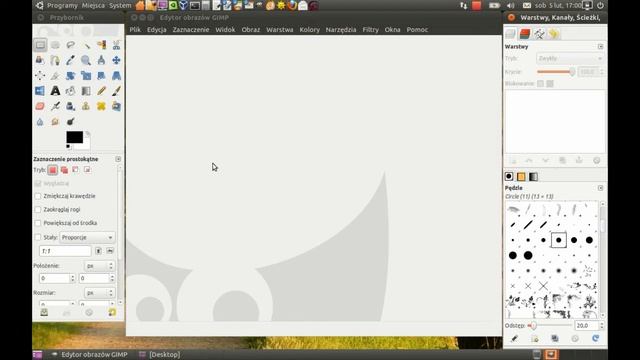
Task: Choose Replace current selection mode
Action: (52, 170)
